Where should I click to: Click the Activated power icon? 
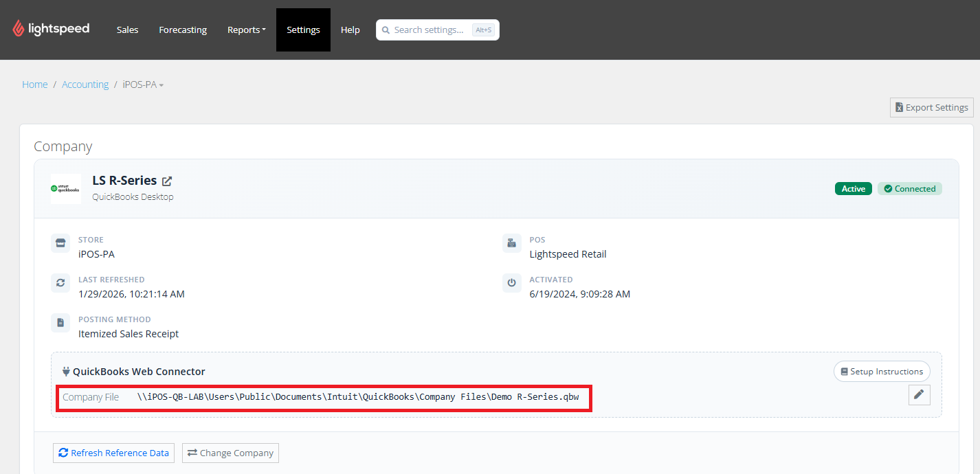(x=511, y=283)
